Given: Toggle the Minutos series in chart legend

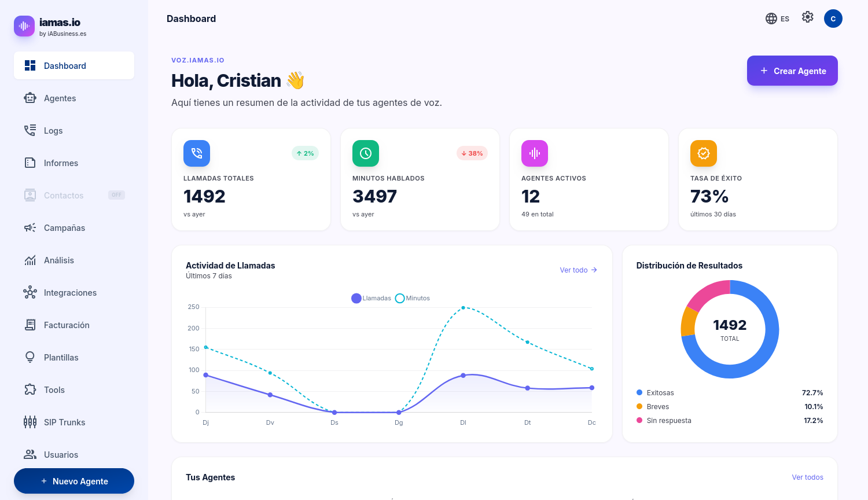Looking at the screenshot, I should point(413,298).
